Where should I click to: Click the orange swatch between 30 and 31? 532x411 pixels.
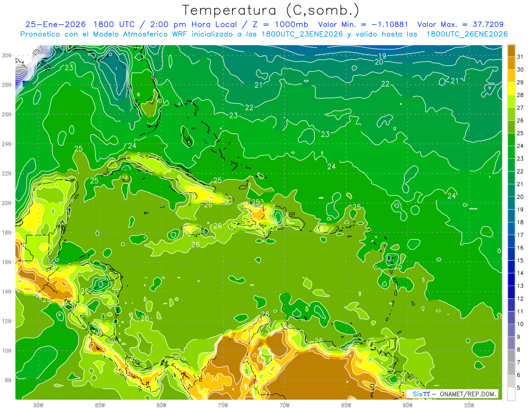click(511, 63)
